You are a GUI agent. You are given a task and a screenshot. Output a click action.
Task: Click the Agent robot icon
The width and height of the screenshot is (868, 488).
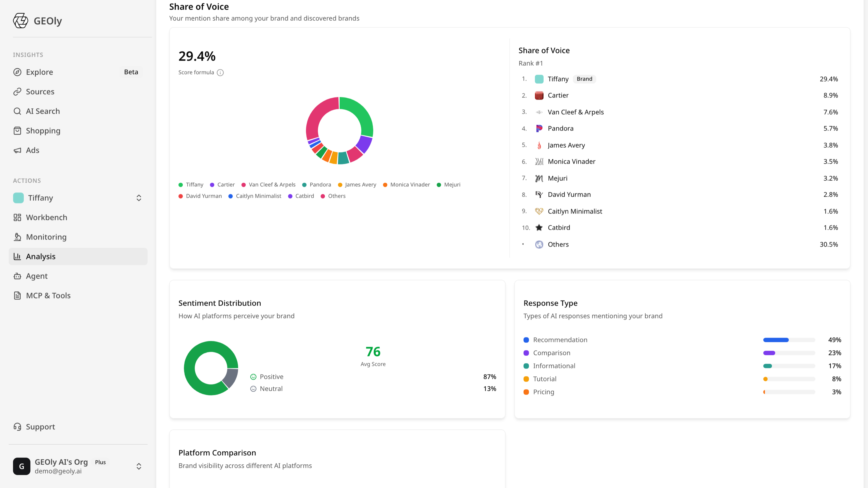17,276
